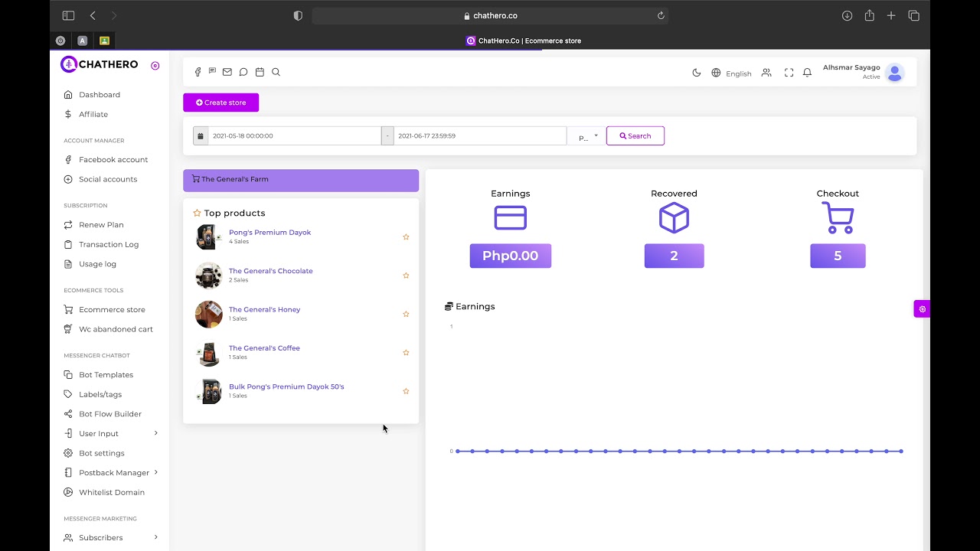
Task: Toggle Safari sidebar button
Action: tap(68, 15)
